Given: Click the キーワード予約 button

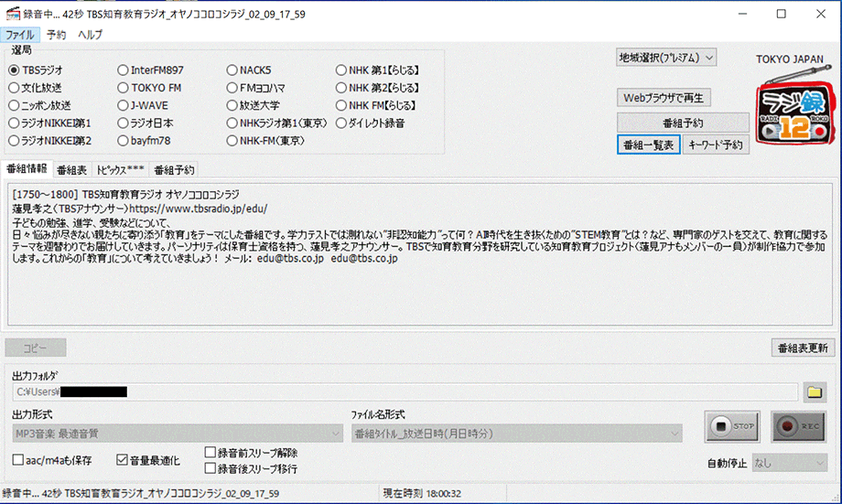Looking at the screenshot, I should coord(716,145).
